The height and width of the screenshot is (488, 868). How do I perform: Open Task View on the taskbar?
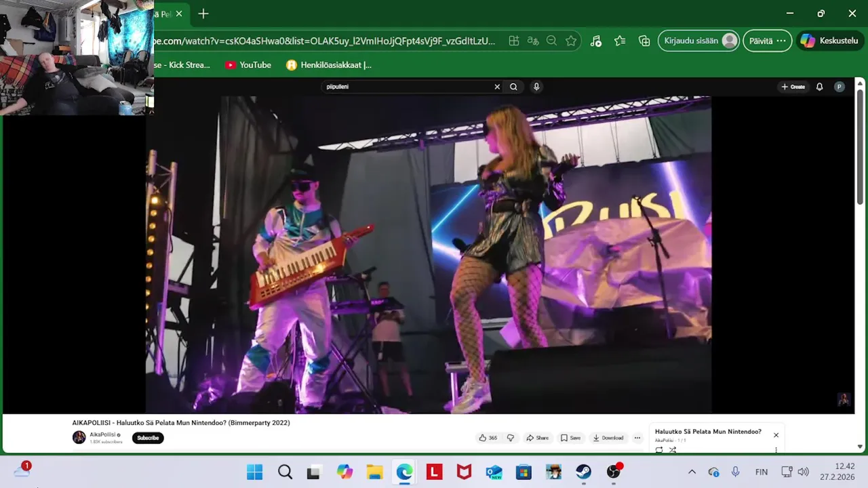click(x=313, y=472)
